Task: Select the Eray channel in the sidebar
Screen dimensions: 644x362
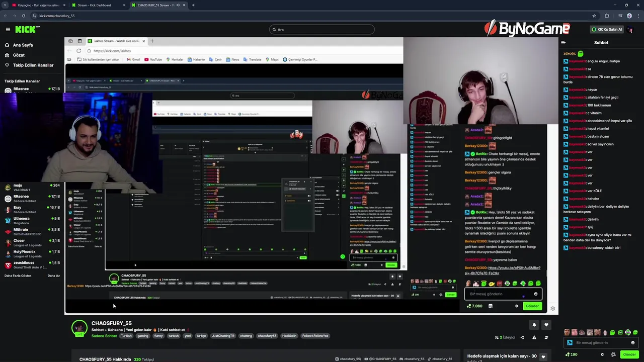Action: tap(32, 210)
